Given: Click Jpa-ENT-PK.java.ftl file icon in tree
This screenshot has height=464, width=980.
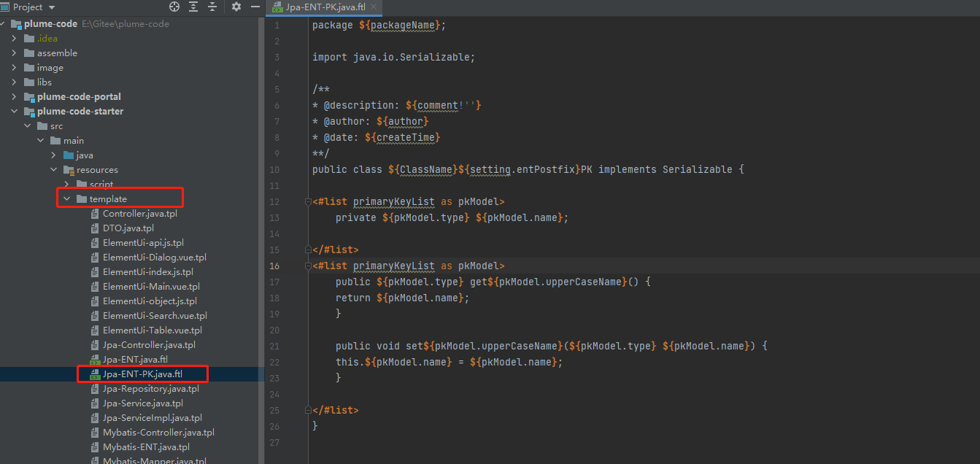Looking at the screenshot, I should point(95,374).
